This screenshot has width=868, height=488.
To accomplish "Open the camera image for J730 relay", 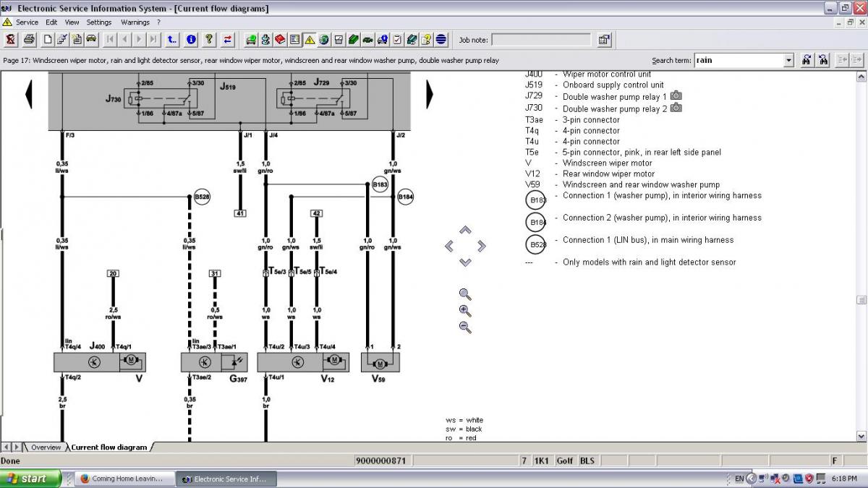I will coord(676,108).
